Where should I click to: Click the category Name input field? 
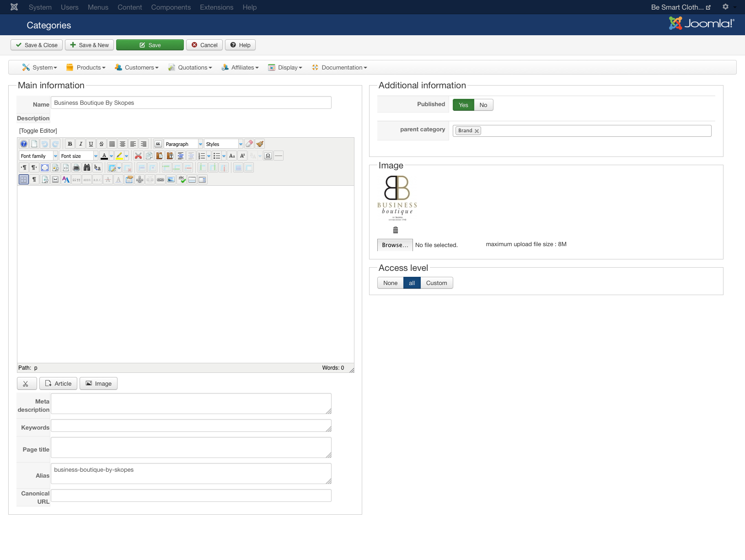coord(191,102)
